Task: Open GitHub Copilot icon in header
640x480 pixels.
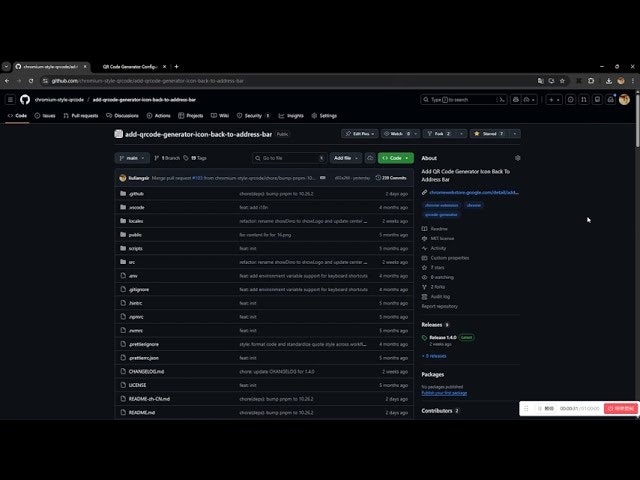Action: [516, 100]
